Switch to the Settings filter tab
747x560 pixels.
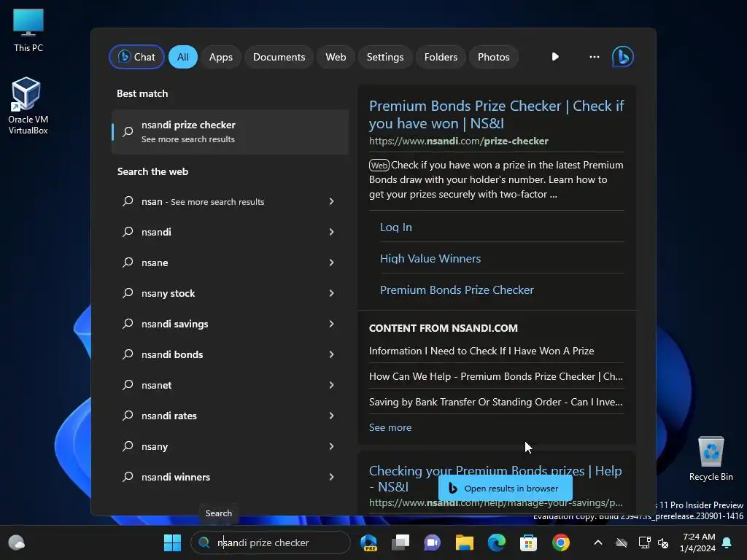coord(385,57)
